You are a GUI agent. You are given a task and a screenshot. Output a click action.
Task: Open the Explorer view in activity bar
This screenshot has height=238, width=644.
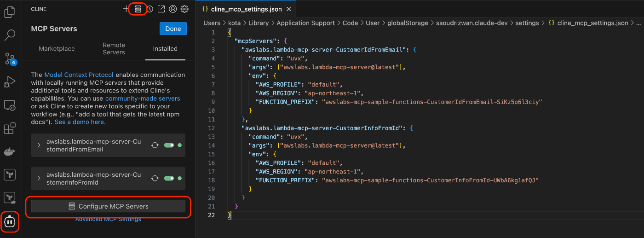point(10,12)
